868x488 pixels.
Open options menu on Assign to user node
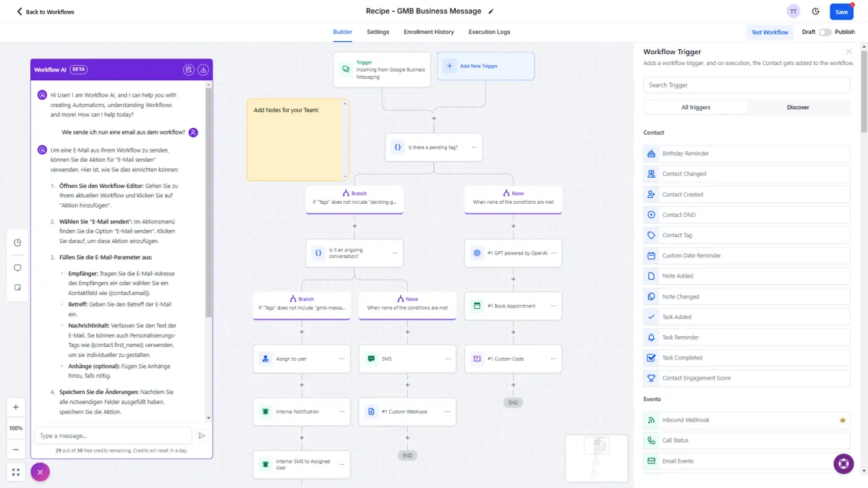tap(342, 359)
